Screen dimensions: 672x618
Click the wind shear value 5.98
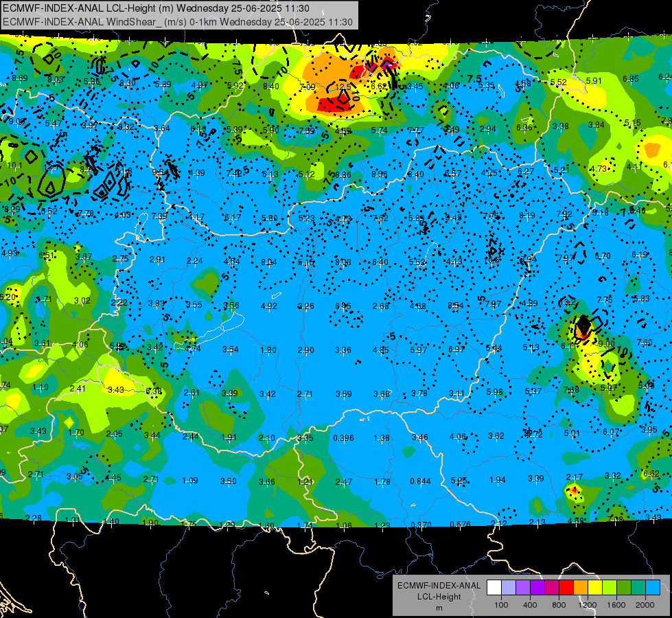click(x=495, y=391)
